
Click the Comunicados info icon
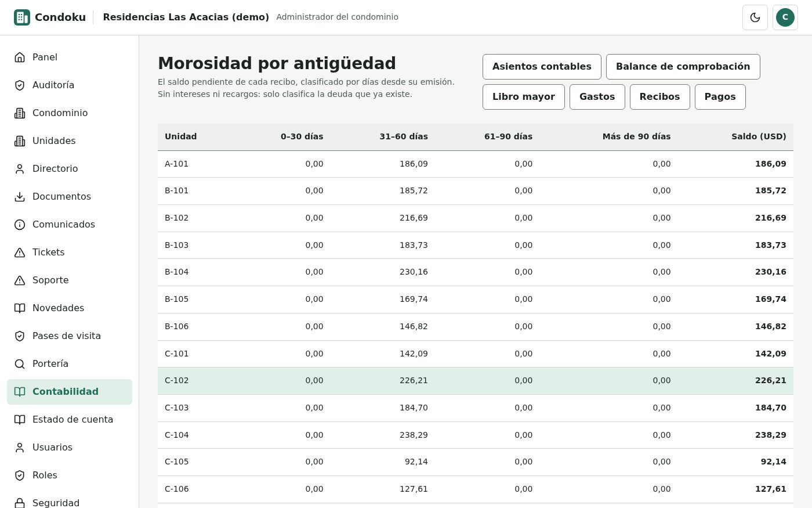point(20,224)
